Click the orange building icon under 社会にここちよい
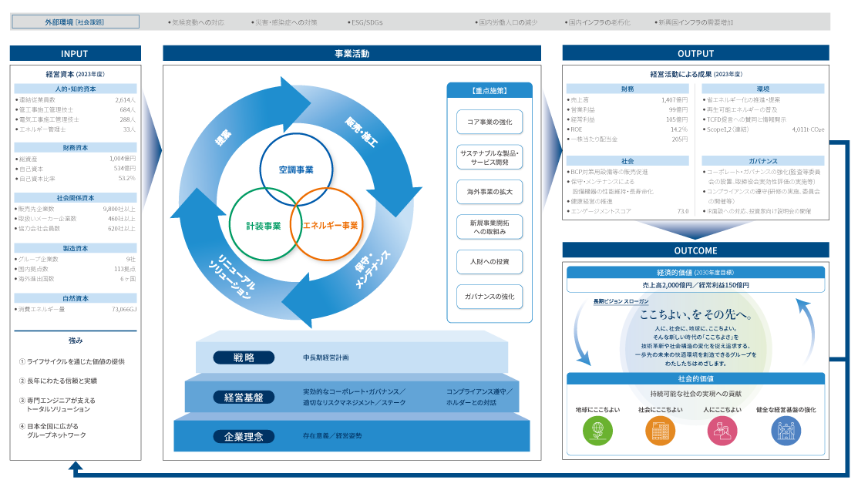This screenshot has width=868, height=490. coord(660,431)
